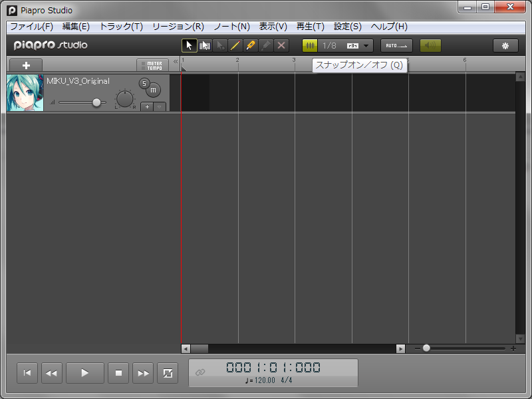Screen dimensions: 532x399
Task: Click the Piapro Studio title bar icon
Action: pyautogui.click(x=12, y=11)
